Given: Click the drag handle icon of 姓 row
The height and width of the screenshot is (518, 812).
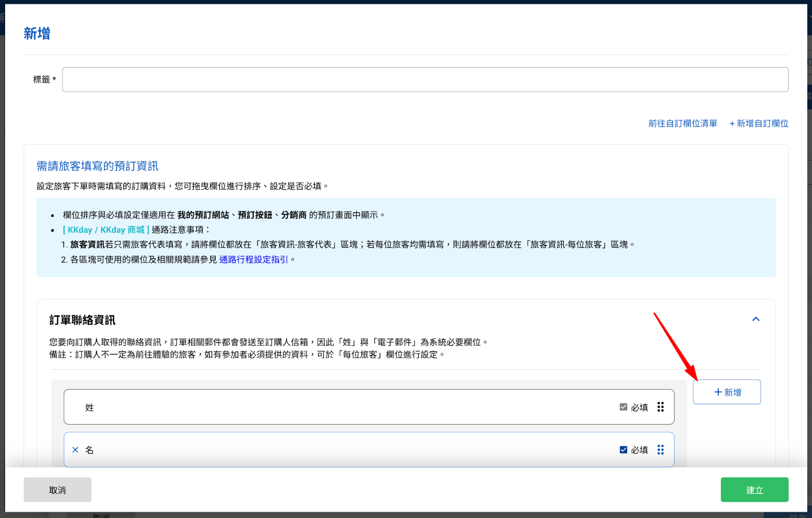Looking at the screenshot, I should (660, 407).
